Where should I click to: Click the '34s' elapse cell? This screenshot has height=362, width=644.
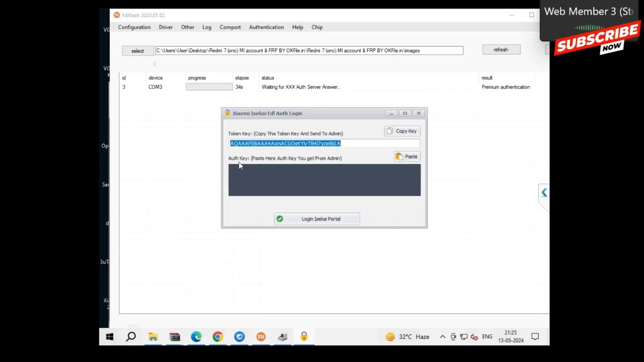(239, 87)
